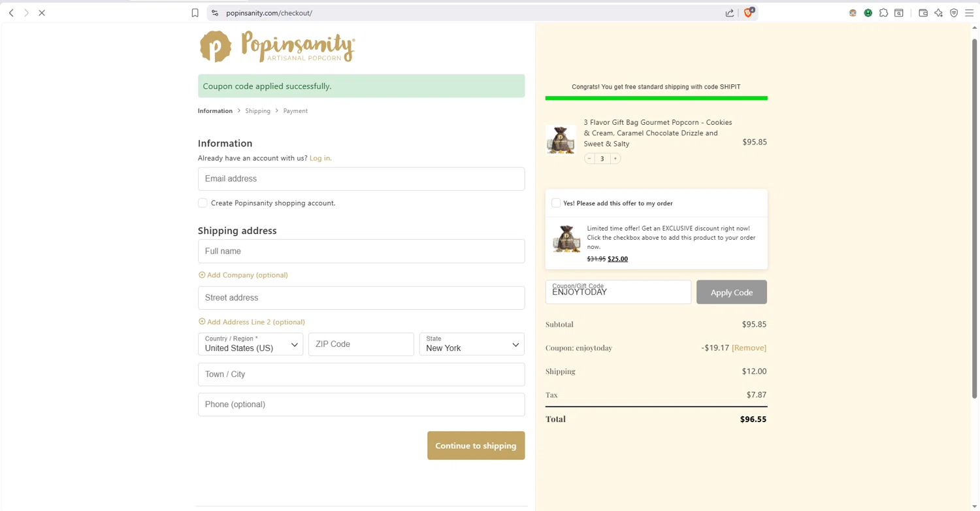The height and width of the screenshot is (511, 980).
Task: Open the browser main menu
Action: click(x=970, y=12)
